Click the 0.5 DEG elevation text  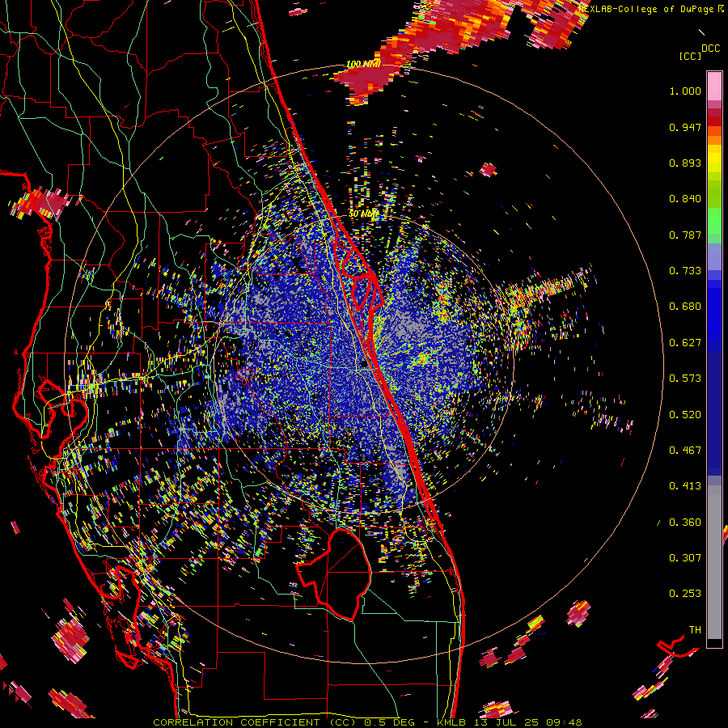(392, 722)
